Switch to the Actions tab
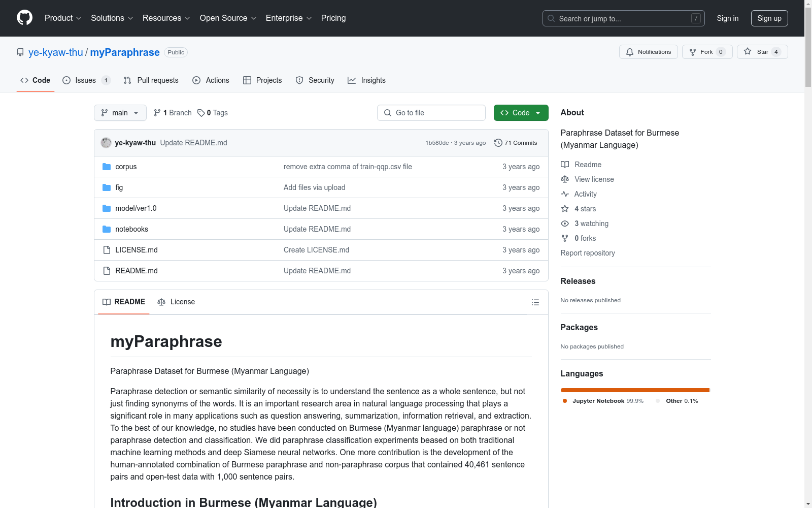Screen dimensions: 812x508 pos(211,80)
